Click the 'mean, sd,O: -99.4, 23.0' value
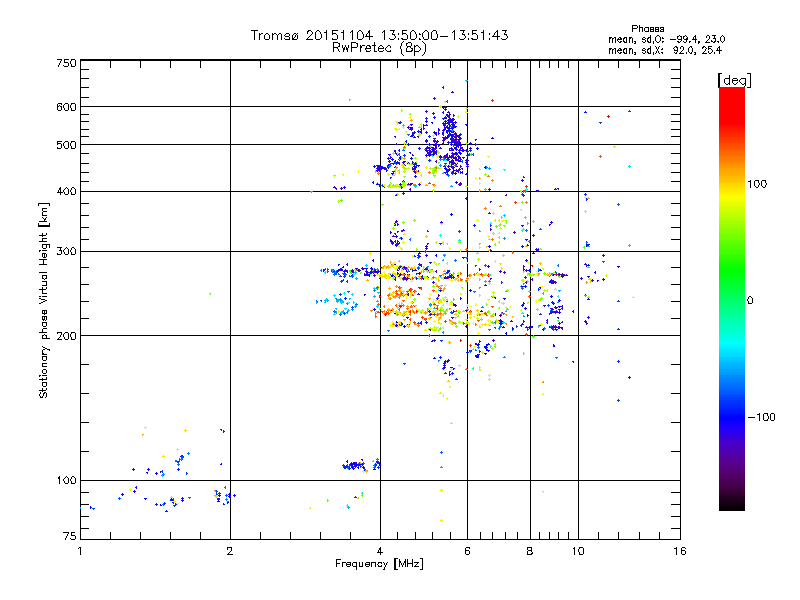This screenshot has height=600, width=800. [666, 39]
